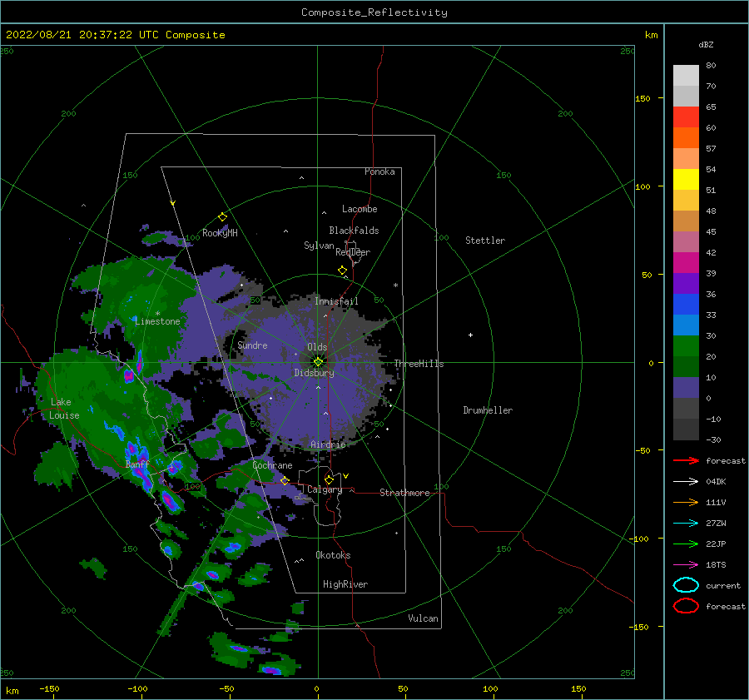
Task: Click the Lake Louise label
Action: (x=64, y=409)
